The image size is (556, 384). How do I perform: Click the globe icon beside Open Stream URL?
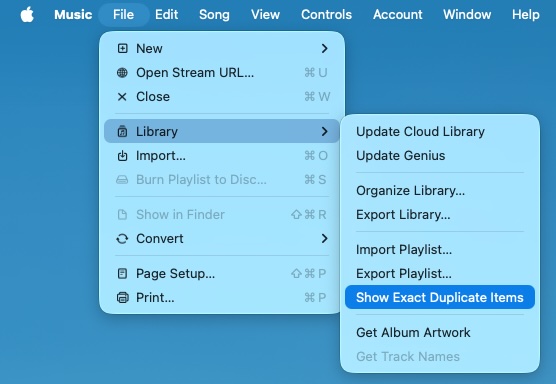coord(122,73)
